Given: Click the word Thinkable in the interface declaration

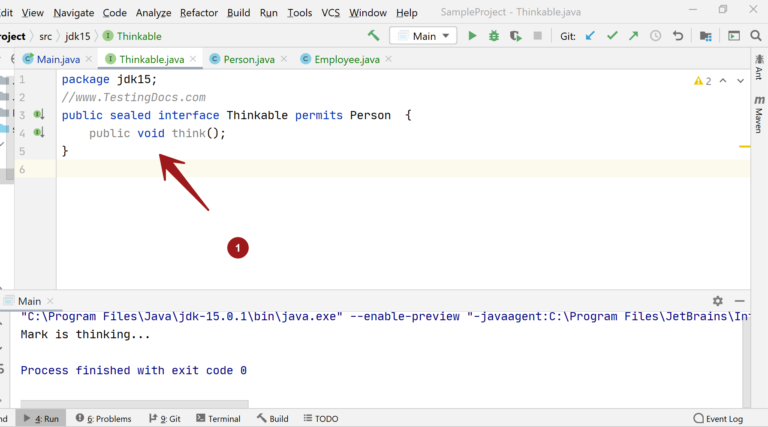Looking at the screenshot, I should coord(257,115).
